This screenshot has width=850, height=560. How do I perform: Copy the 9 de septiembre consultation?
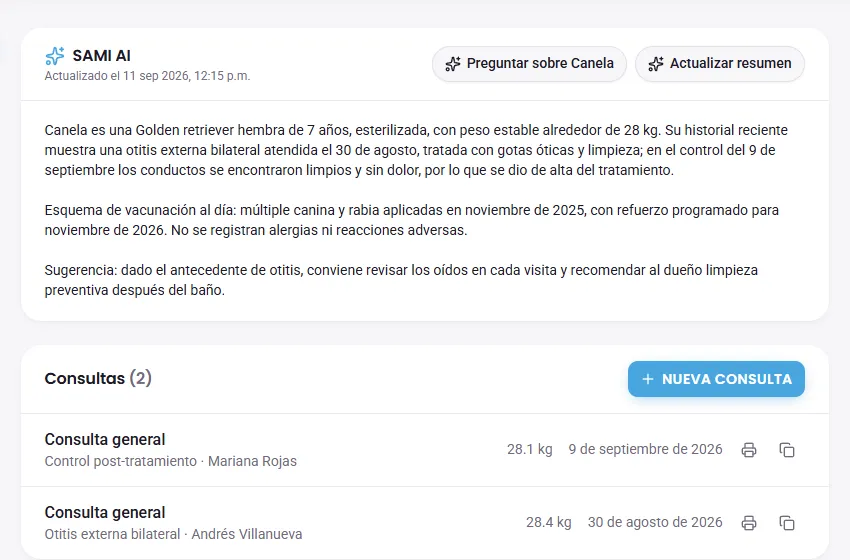click(787, 450)
